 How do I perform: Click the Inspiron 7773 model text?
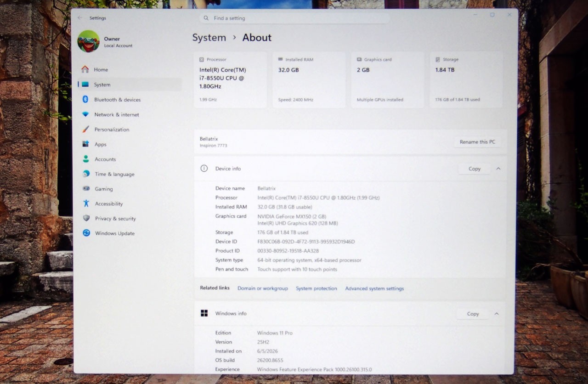click(213, 146)
